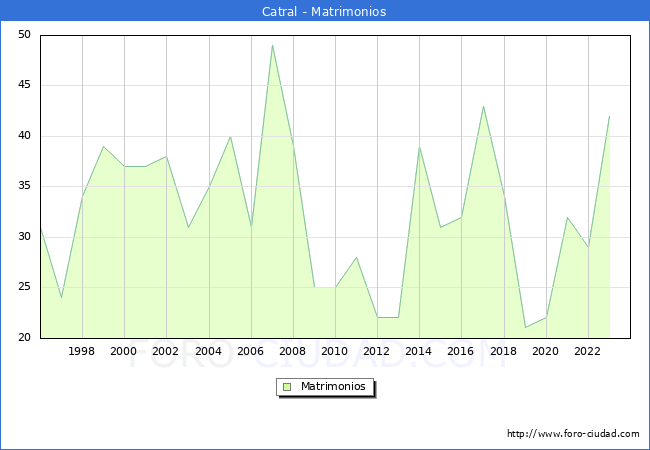This screenshot has height=450, width=650.
Task: Click the 2016 x-axis label
Action: tap(461, 351)
